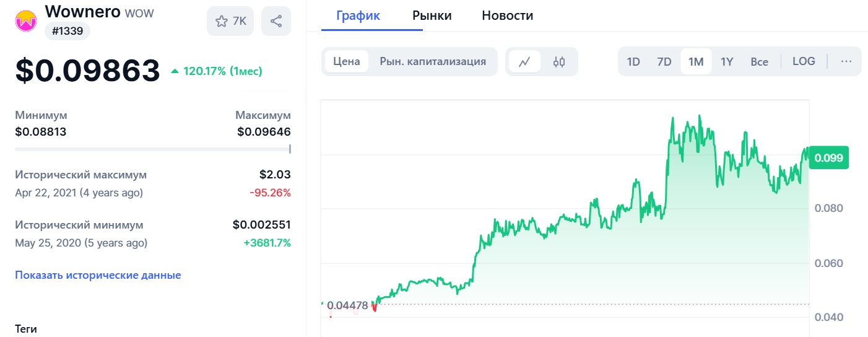
Task: Click the 0.04478 starting price marker
Action: [347, 305]
